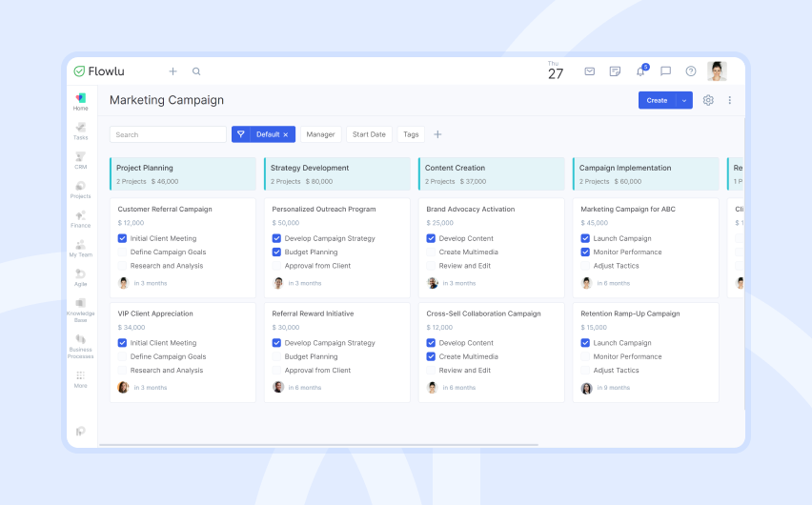812x505 pixels.
Task: Uncheck Initial Client Meeting in Customer Referral Campaign
Action: point(122,238)
